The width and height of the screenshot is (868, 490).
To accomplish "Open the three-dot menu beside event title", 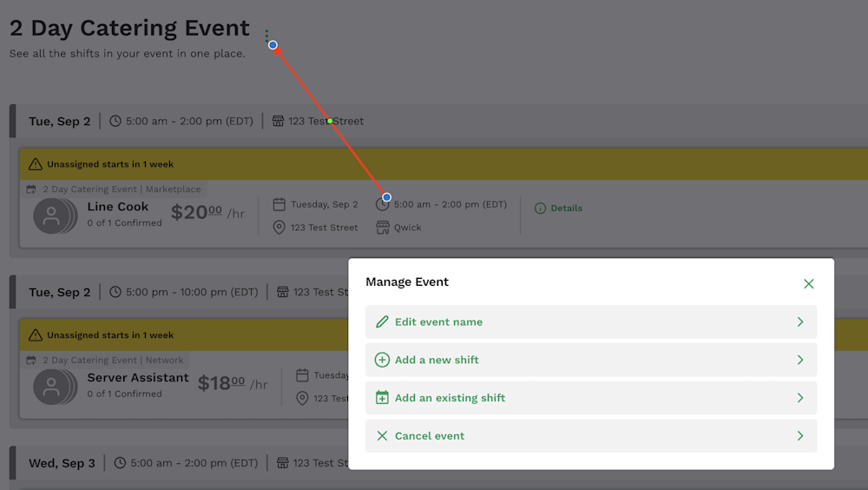I will point(266,36).
